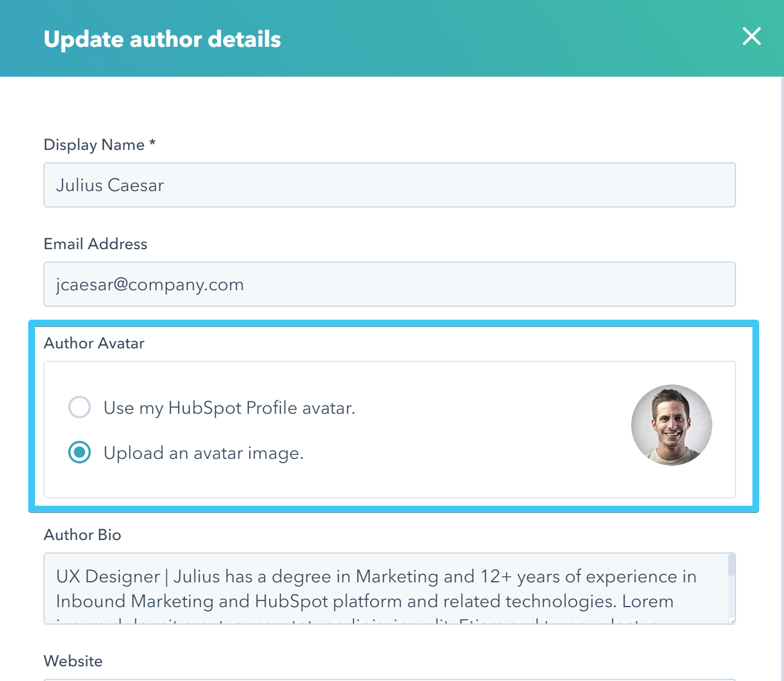The image size is (784, 681).
Task: Select the Upload an avatar image radio button
Action: click(x=80, y=452)
